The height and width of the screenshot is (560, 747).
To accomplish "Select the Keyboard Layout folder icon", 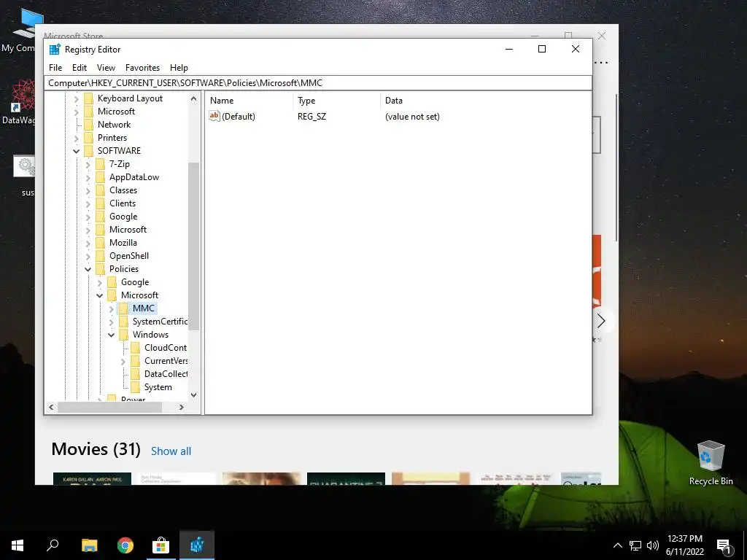I will [x=88, y=98].
